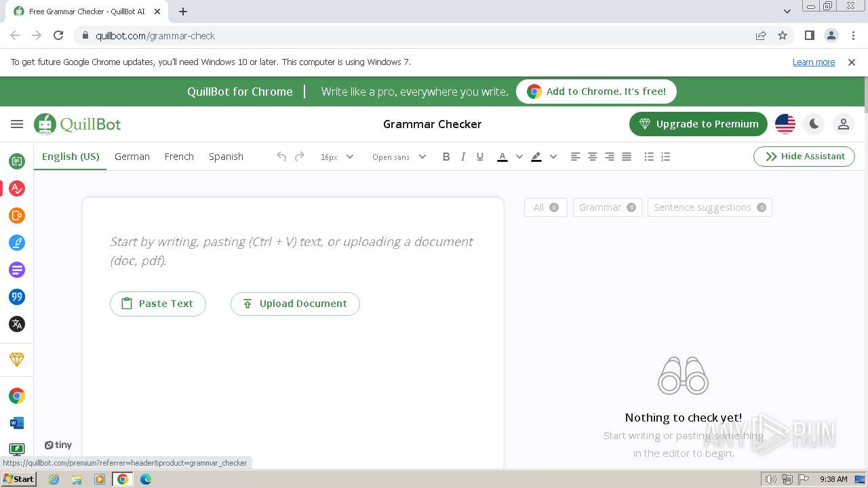
Task: Apply the highlight background color
Action: click(x=536, y=157)
